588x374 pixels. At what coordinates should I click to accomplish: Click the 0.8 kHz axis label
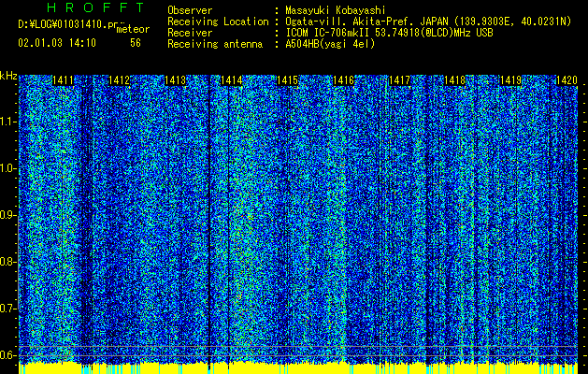click(x=7, y=262)
